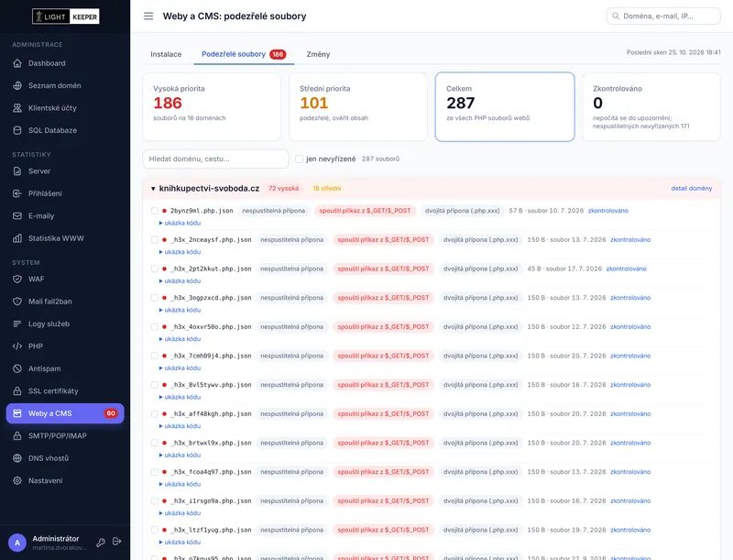
Task: Click the Logy služeb list icon
Action: tap(17, 324)
